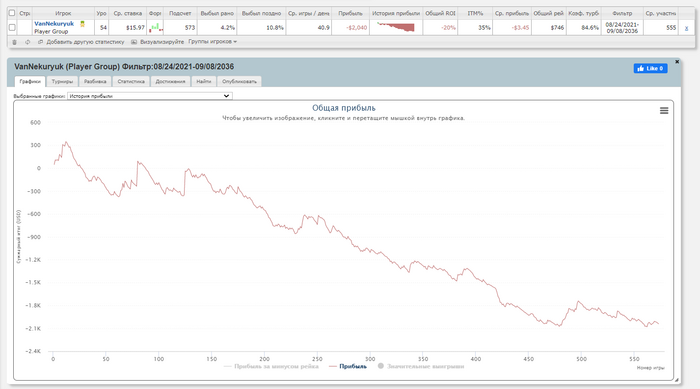Switch to the Турниры tab
The image size is (700, 389).
pyautogui.click(x=62, y=81)
